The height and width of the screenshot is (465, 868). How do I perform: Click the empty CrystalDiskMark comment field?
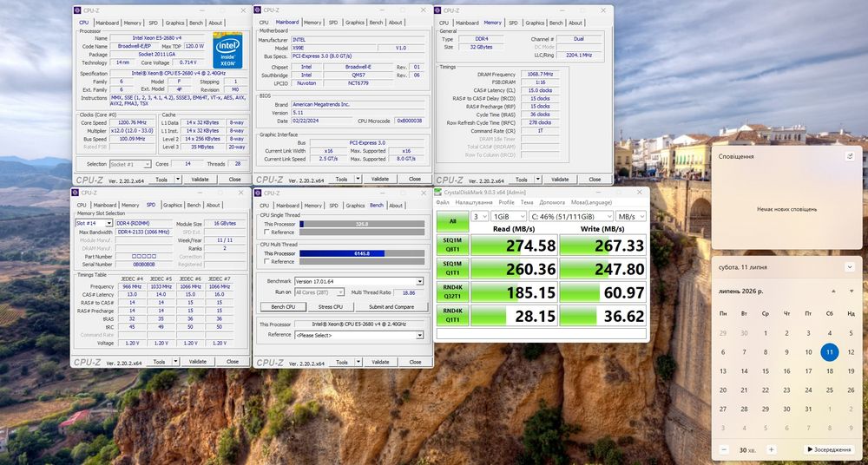pos(542,334)
